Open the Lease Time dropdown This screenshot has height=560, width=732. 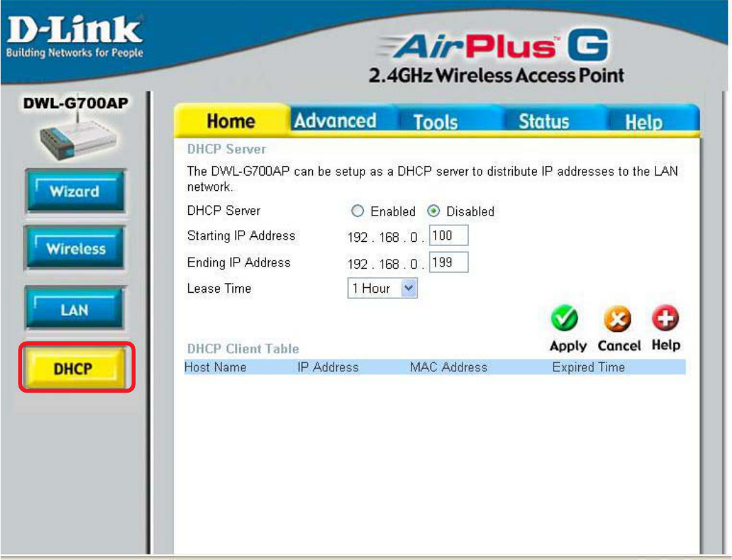point(383,289)
